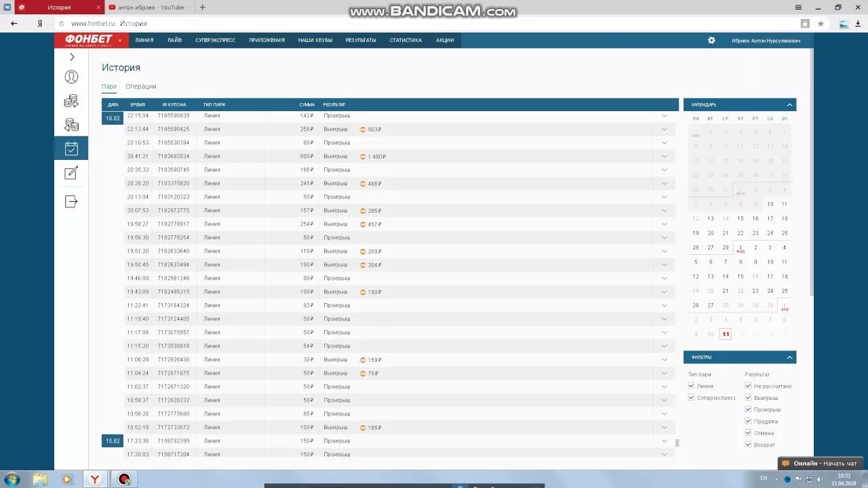Screen dimensions: 868x488
Task: Open the Наши клубы menu item
Action: pyautogui.click(x=315, y=40)
